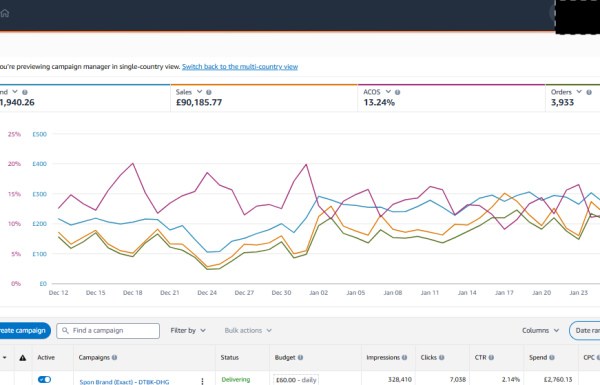Open three-dot menu for Spon Brand campaign

click(x=202, y=381)
